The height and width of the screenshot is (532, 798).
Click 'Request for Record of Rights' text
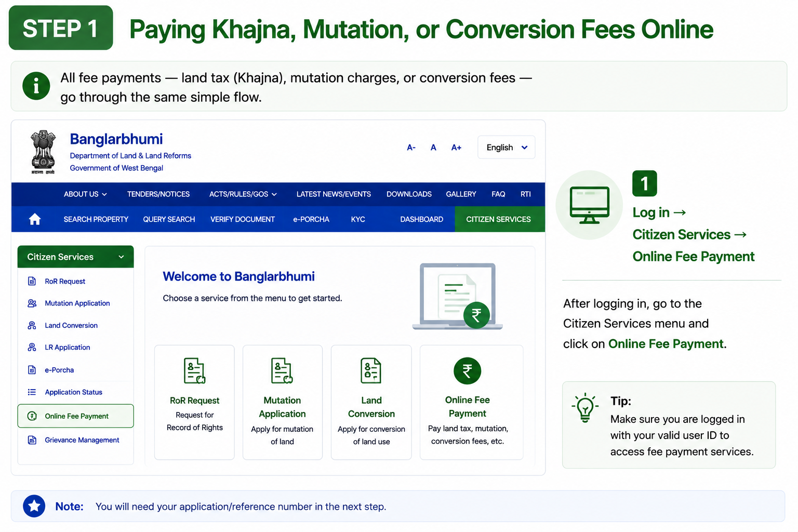(195, 421)
